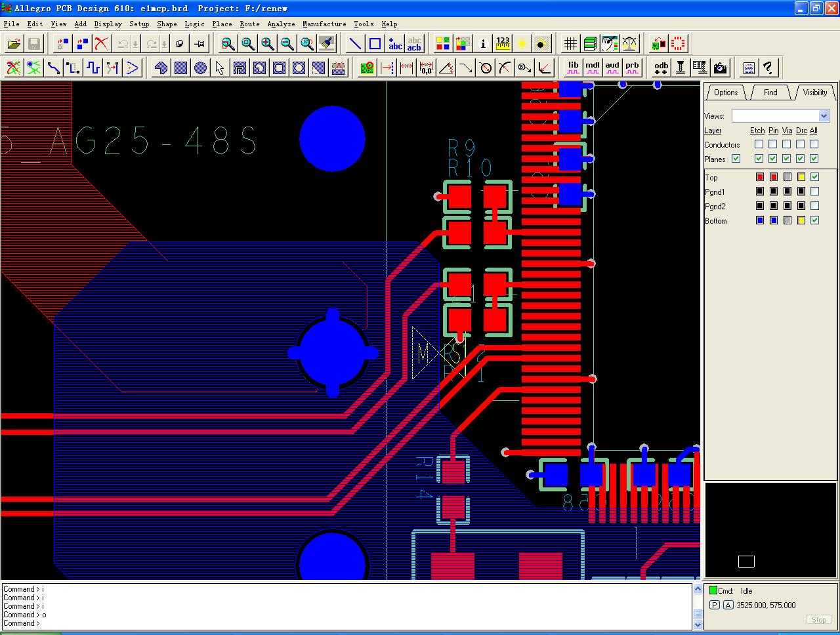Select the Add Circle shape tool

coord(201,68)
